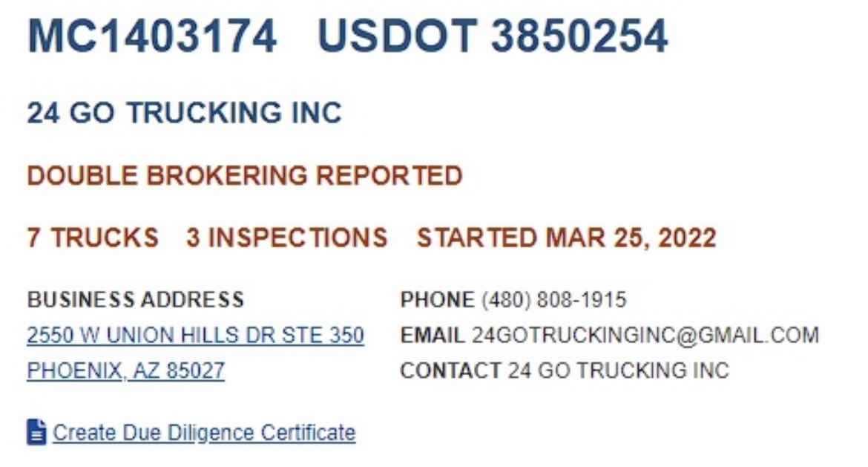This screenshot has width=868, height=467.
Task: Click the 85027 zip code in the address
Action: (195, 370)
